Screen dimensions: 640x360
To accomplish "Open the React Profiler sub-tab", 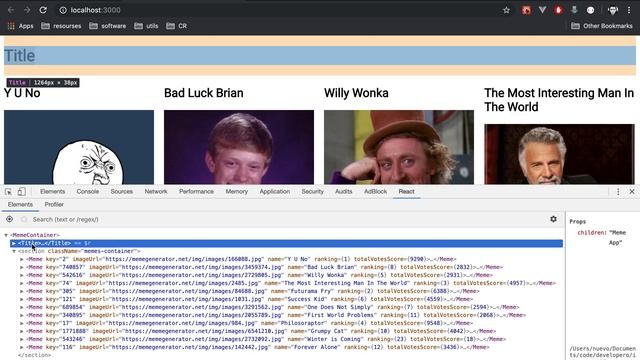I will click(54, 204).
